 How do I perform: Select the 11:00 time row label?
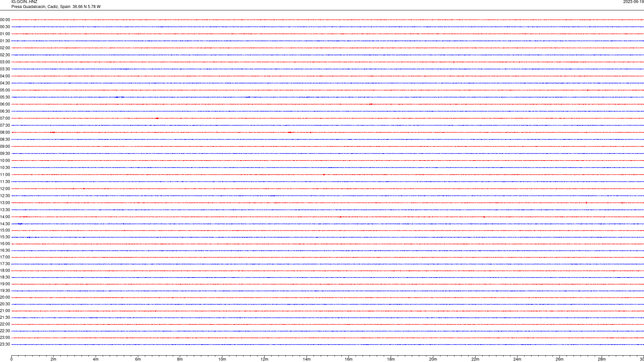click(x=5, y=175)
